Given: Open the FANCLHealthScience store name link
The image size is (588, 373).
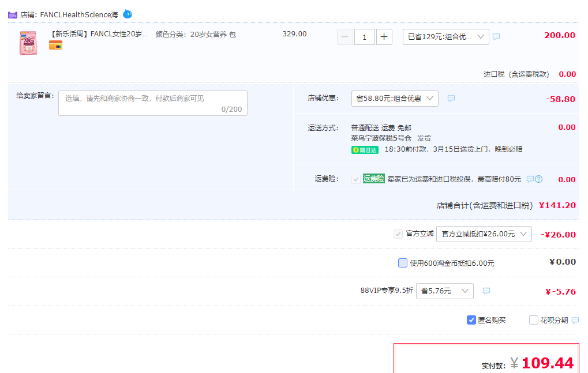Looking at the screenshot, I should tap(79, 15).
